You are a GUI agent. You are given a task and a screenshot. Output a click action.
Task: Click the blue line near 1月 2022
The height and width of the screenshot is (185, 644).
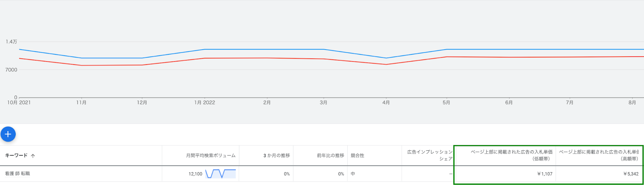[204, 49]
